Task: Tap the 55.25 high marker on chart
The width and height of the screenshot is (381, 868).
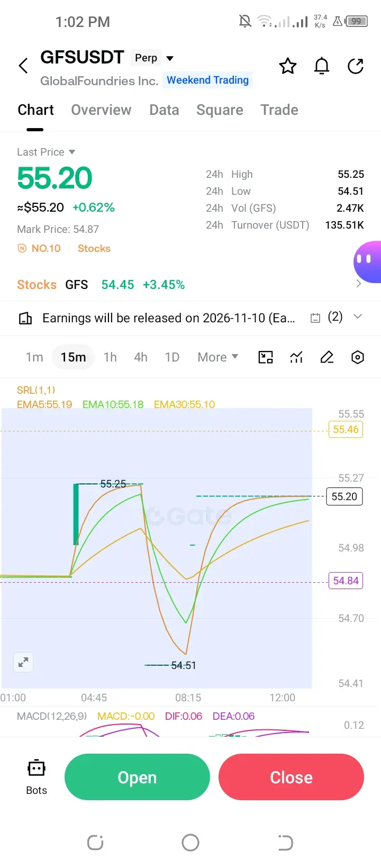Action: tap(113, 484)
